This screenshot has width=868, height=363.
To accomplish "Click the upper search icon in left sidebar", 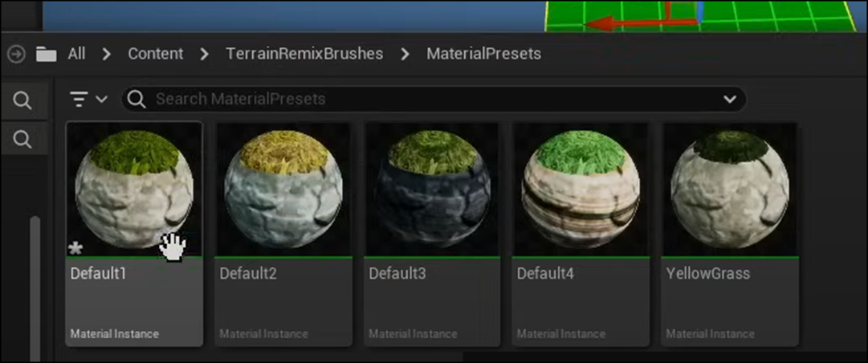I will click(22, 100).
